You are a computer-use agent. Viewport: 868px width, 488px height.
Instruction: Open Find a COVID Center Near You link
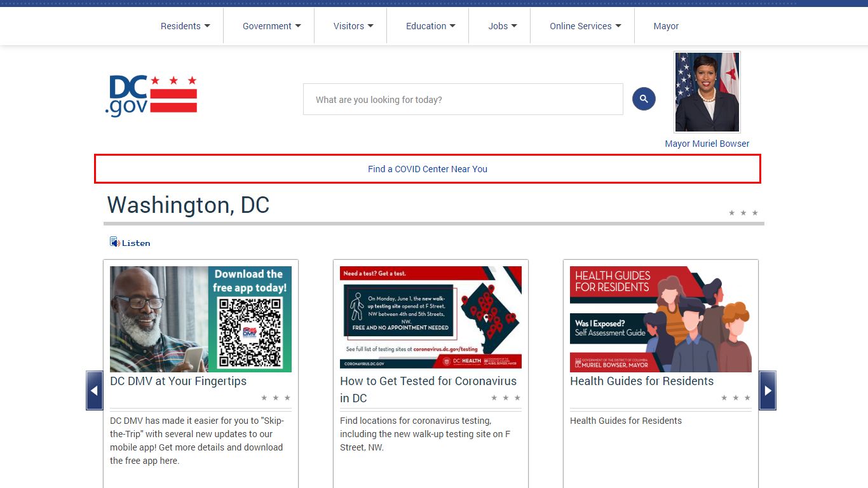point(428,169)
